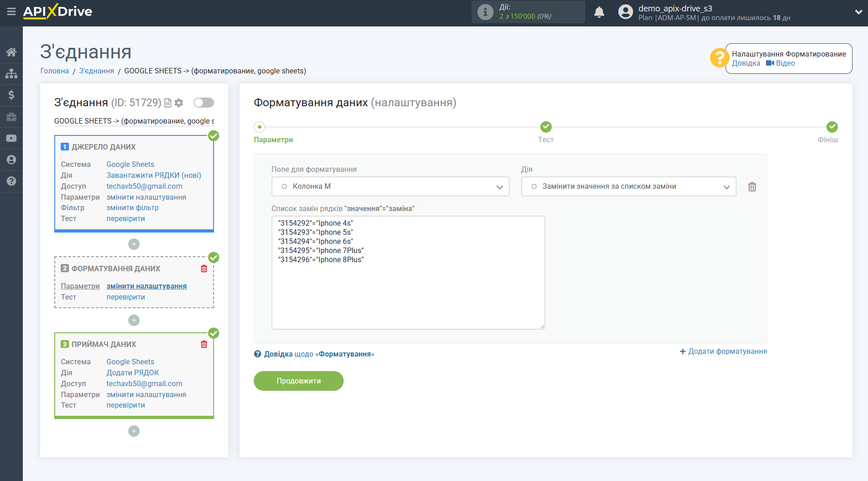Open source Google Sheets system link
This screenshot has width=868, height=481.
click(x=130, y=164)
